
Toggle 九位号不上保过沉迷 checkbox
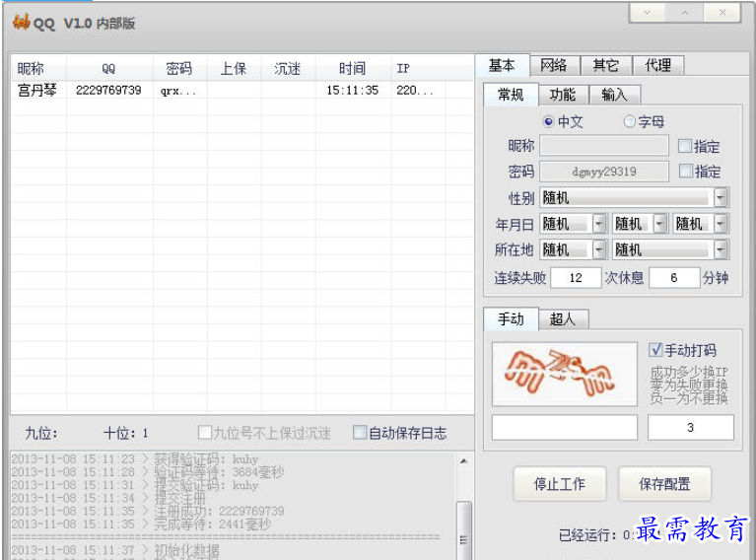tap(205, 432)
